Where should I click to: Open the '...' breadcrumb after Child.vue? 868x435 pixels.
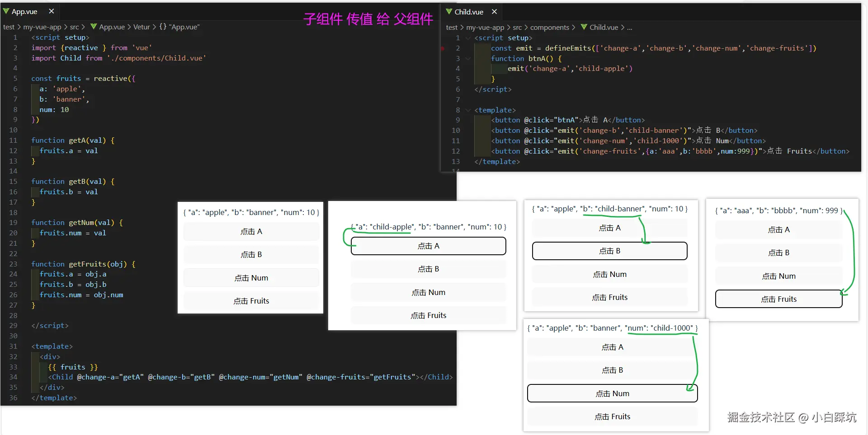(x=630, y=28)
